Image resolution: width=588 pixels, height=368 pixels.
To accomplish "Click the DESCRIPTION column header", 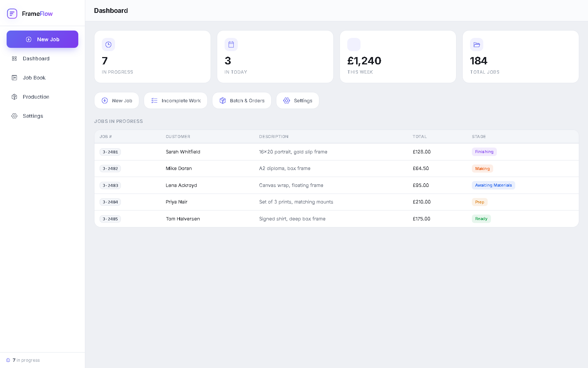I will [274, 137].
